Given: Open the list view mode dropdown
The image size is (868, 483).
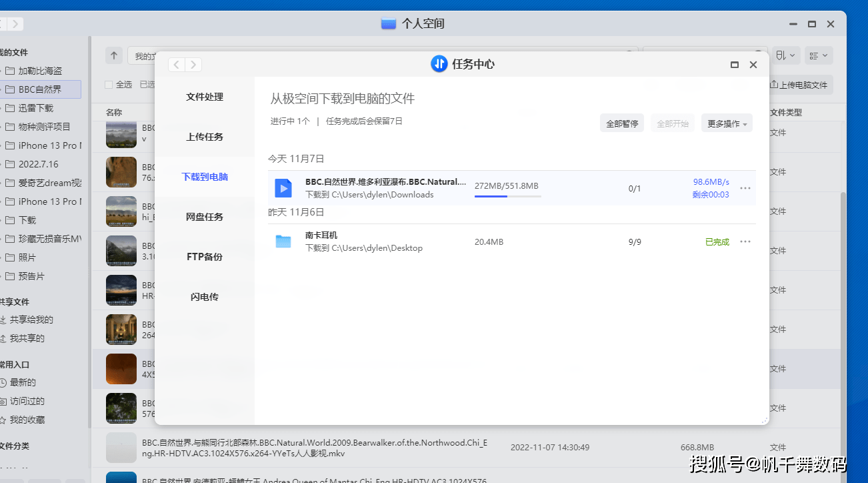Looking at the screenshot, I should 819,56.
